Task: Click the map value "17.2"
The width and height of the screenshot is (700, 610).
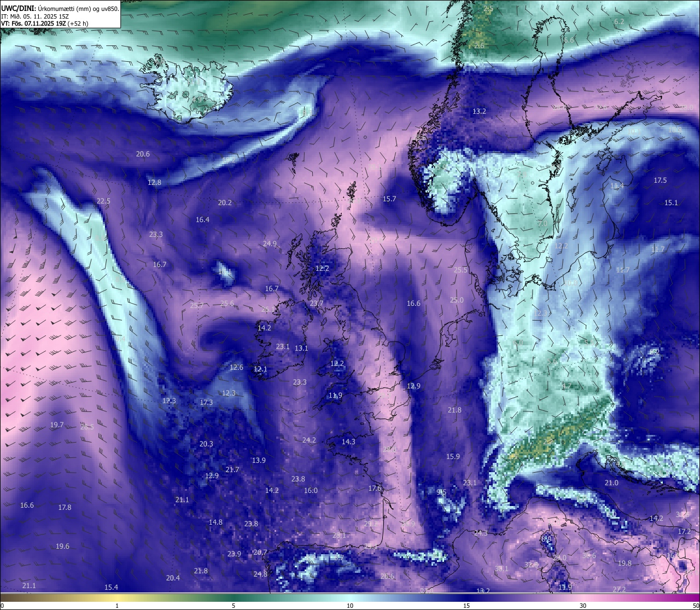Action: click(x=684, y=531)
